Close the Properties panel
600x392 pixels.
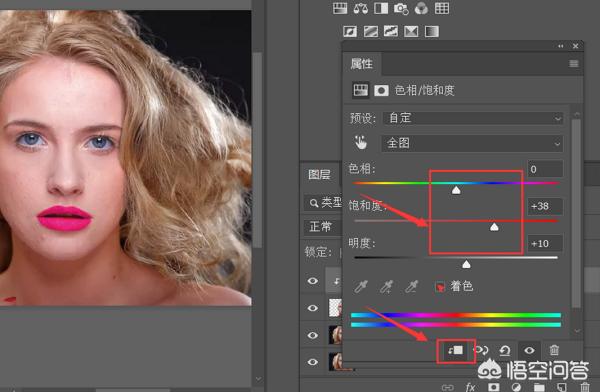575,46
